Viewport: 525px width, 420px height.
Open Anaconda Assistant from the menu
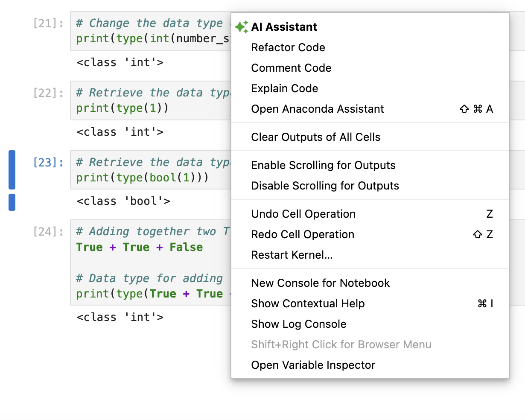coord(318,109)
